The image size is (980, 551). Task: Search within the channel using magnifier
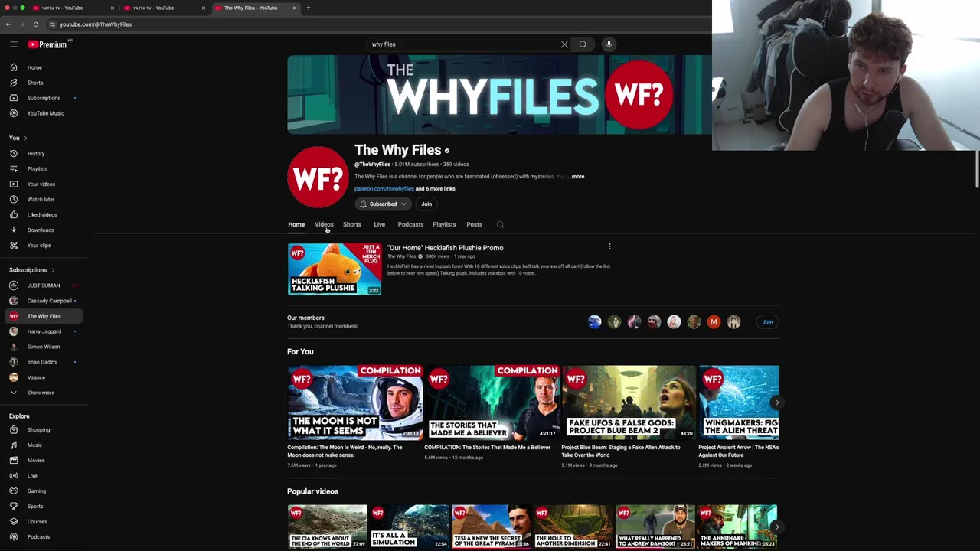(x=500, y=224)
